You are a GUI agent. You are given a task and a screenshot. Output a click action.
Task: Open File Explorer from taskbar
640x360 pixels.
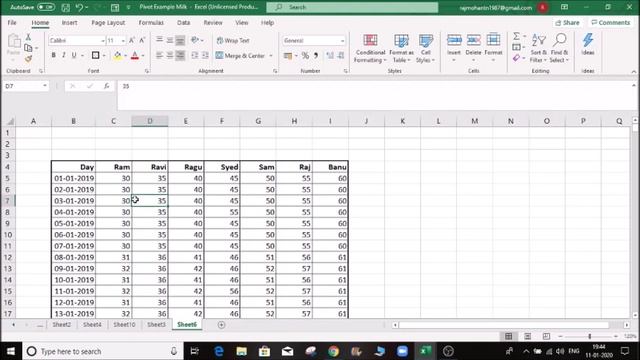point(242,351)
